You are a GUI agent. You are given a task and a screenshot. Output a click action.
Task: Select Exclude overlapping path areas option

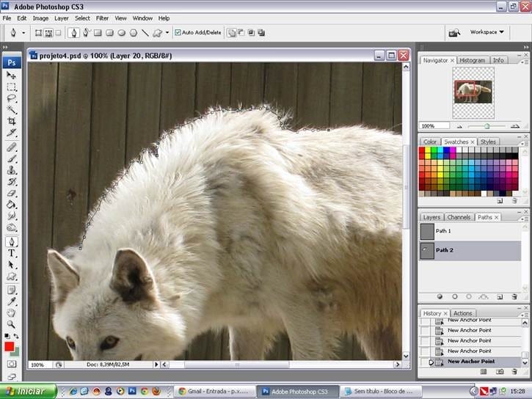(x=261, y=32)
